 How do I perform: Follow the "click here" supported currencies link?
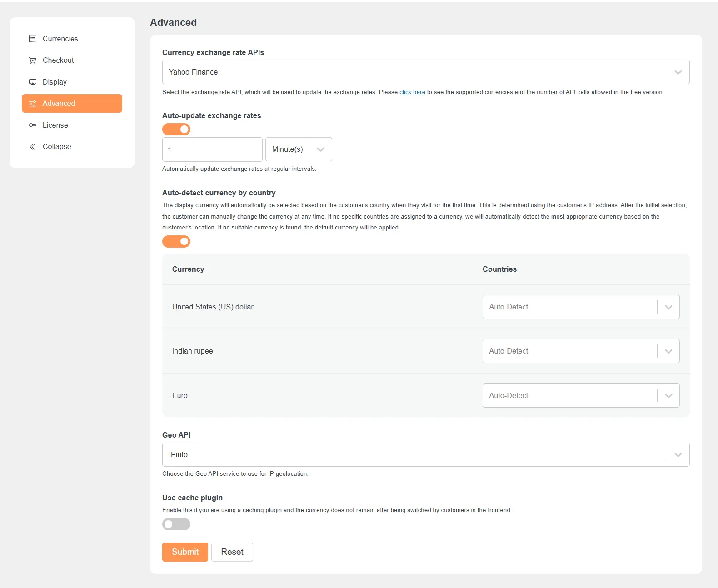tap(412, 92)
